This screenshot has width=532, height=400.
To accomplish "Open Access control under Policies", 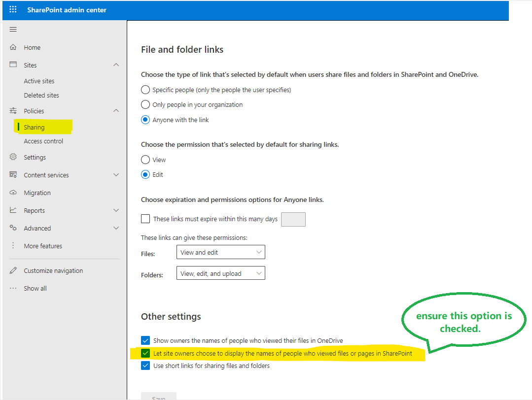I will pos(43,141).
